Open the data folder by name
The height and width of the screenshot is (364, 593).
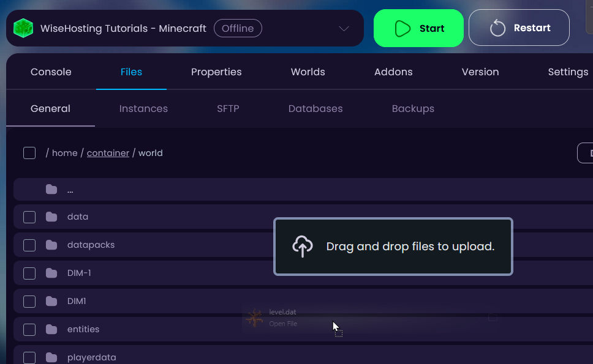click(78, 217)
